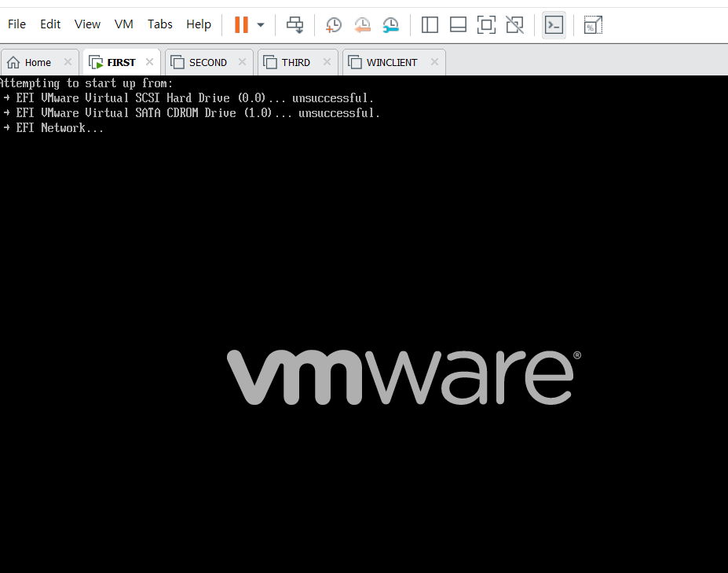Close the WINCLIENT tab
The width and height of the screenshot is (728, 573).
point(434,62)
